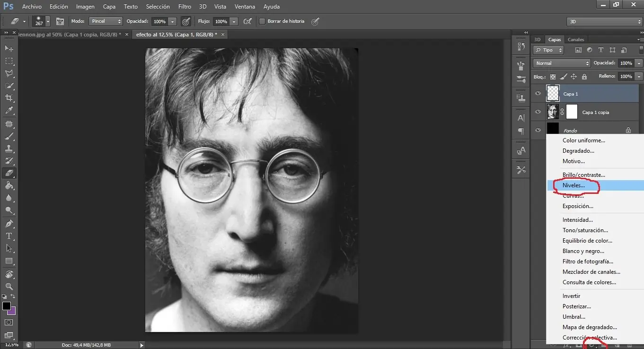Close the efecto document tab

[x=223, y=35]
